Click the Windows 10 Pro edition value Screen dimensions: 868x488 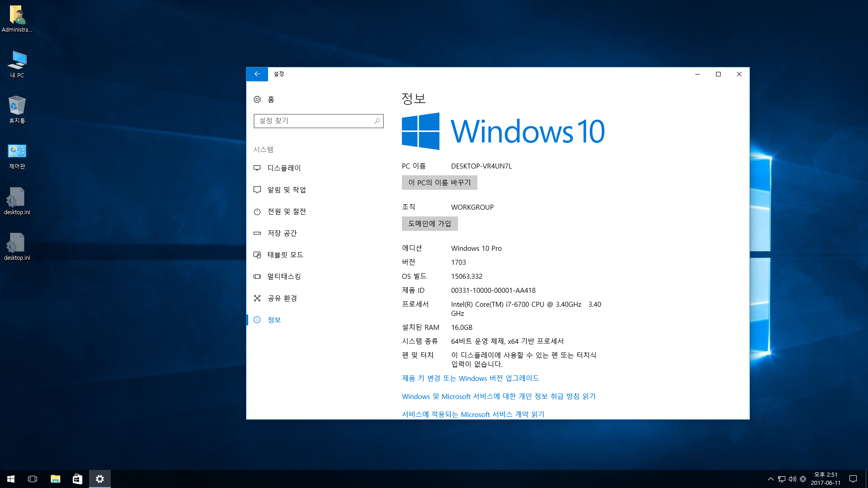476,249
